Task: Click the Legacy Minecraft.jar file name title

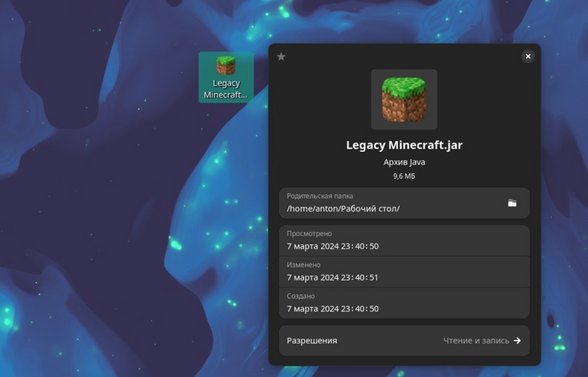Action: (x=404, y=145)
